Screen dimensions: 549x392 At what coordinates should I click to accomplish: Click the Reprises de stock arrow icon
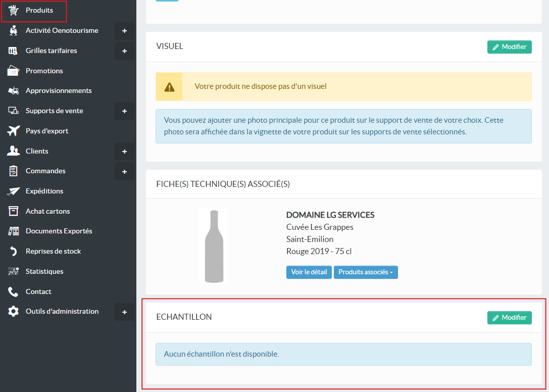pos(14,251)
